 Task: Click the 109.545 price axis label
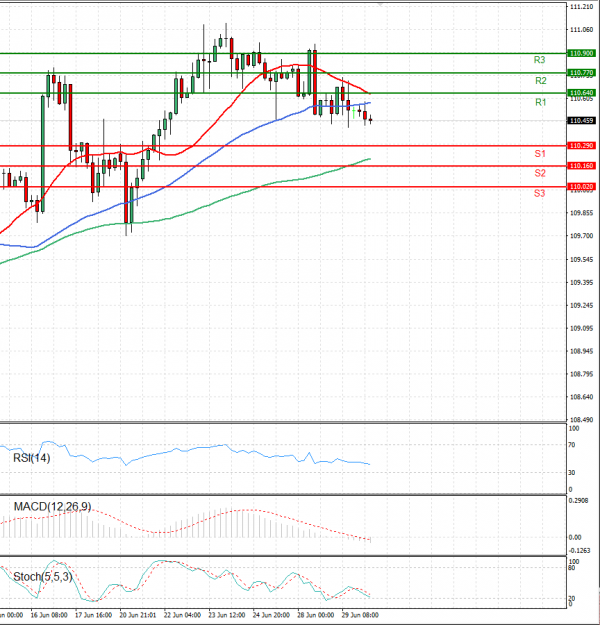581,259
